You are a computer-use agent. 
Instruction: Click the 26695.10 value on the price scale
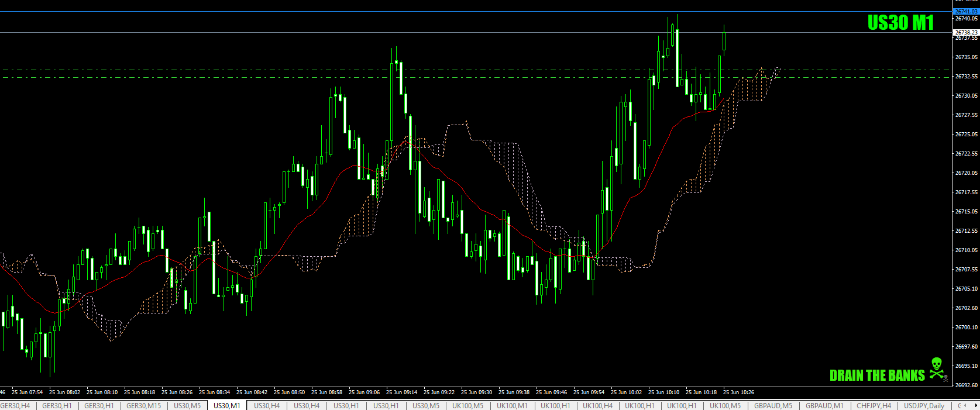click(x=966, y=366)
